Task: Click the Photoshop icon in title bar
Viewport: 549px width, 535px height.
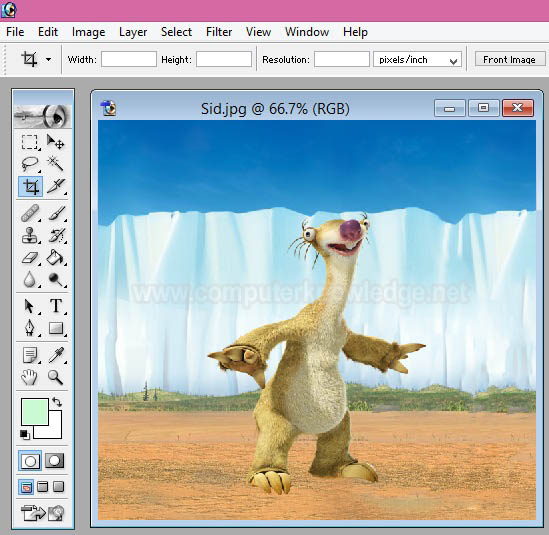Action: 8,10
